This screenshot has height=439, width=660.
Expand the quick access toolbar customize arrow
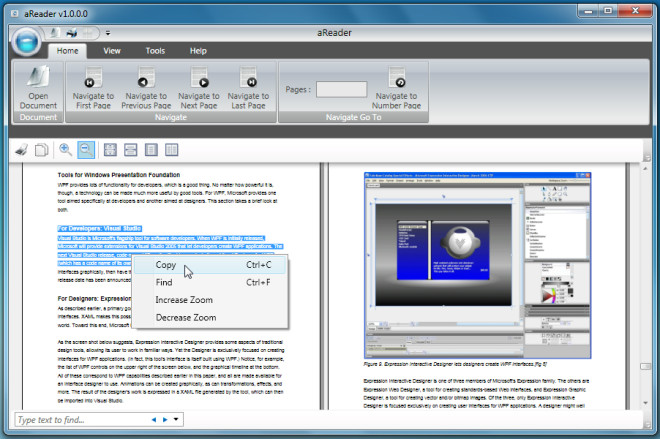[x=108, y=33]
